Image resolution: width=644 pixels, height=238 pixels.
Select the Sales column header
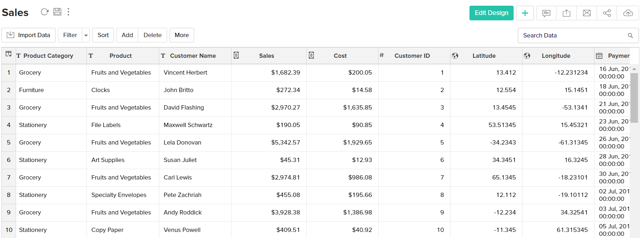pyautogui.click(x=266, y=56)
